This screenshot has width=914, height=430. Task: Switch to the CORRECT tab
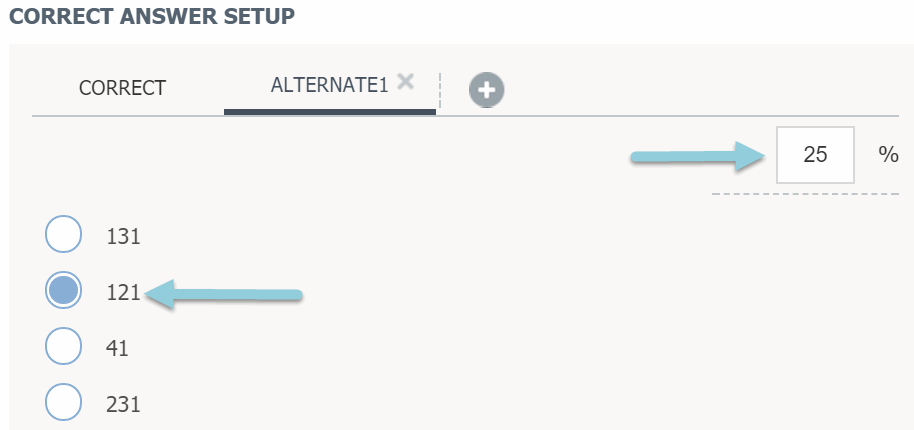[x=122, y=88]
